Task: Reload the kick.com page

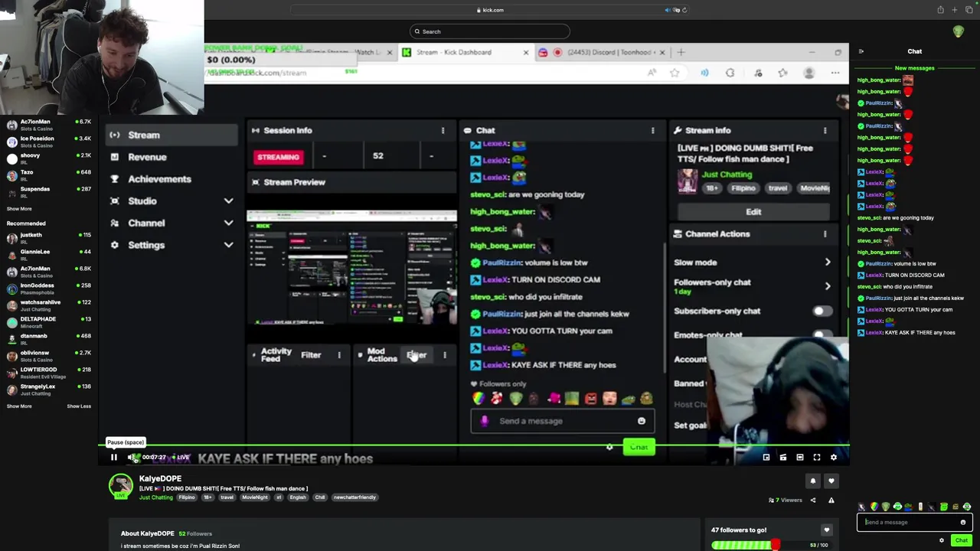Action: coord(684,10)
